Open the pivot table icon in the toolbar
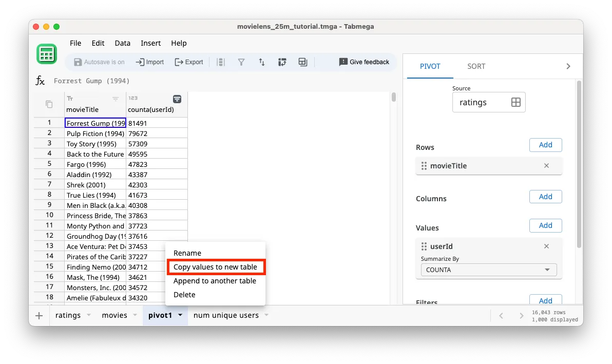Image resolution: width=612 pixels, height=364 pixels. [x=282, y=62]
